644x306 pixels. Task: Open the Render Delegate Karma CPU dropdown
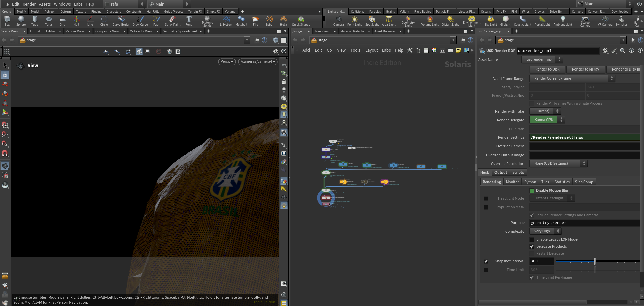point(547,120)
